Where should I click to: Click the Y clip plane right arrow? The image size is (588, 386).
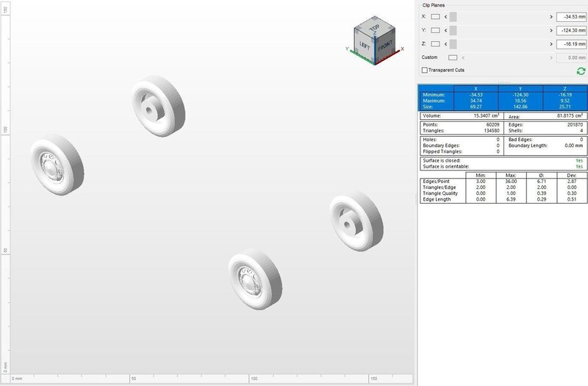pos(551,30)
